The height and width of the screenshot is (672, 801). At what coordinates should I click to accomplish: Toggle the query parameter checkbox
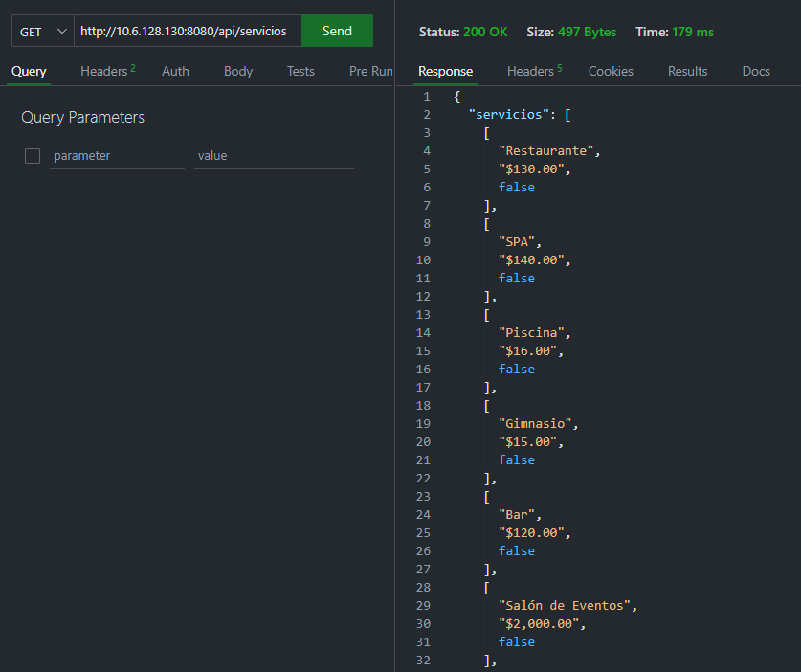click(x=33, y=156)
